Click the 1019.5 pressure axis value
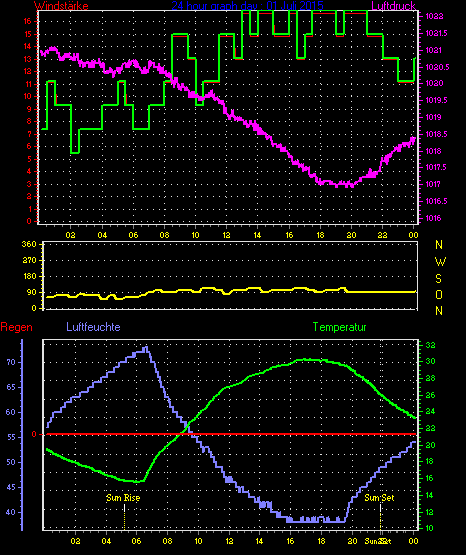 pos(436,101)
